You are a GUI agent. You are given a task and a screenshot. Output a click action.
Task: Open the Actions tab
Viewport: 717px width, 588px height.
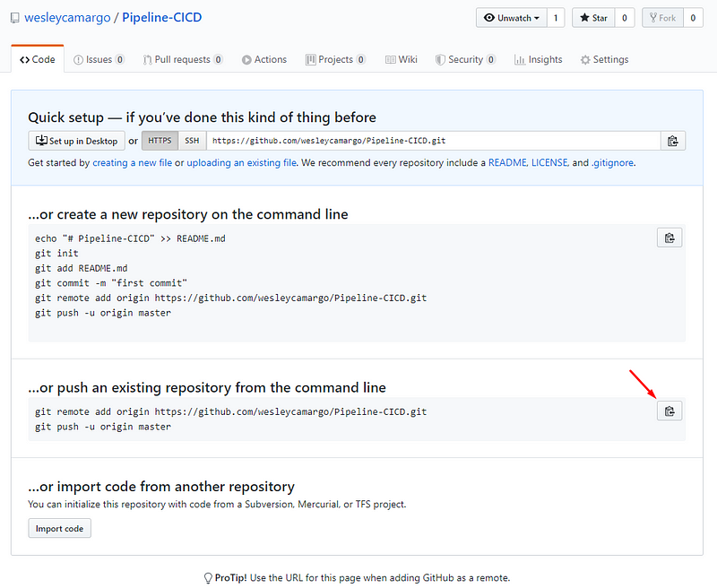263,60
